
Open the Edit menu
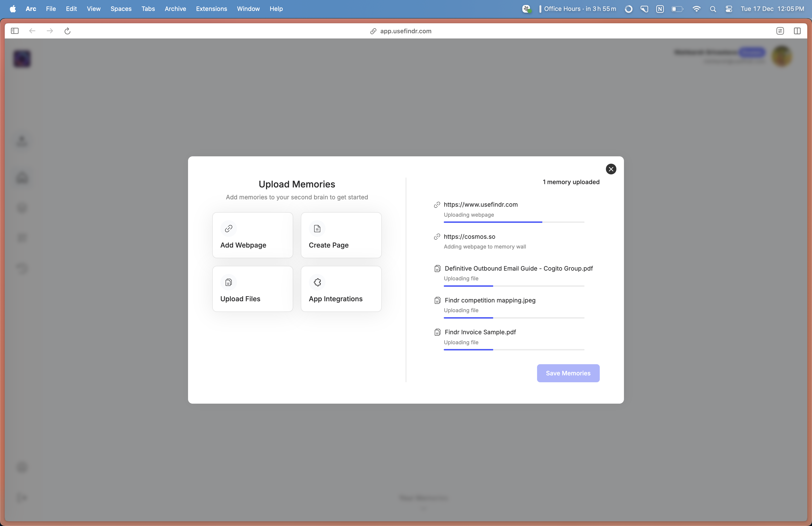click(71, 9)
